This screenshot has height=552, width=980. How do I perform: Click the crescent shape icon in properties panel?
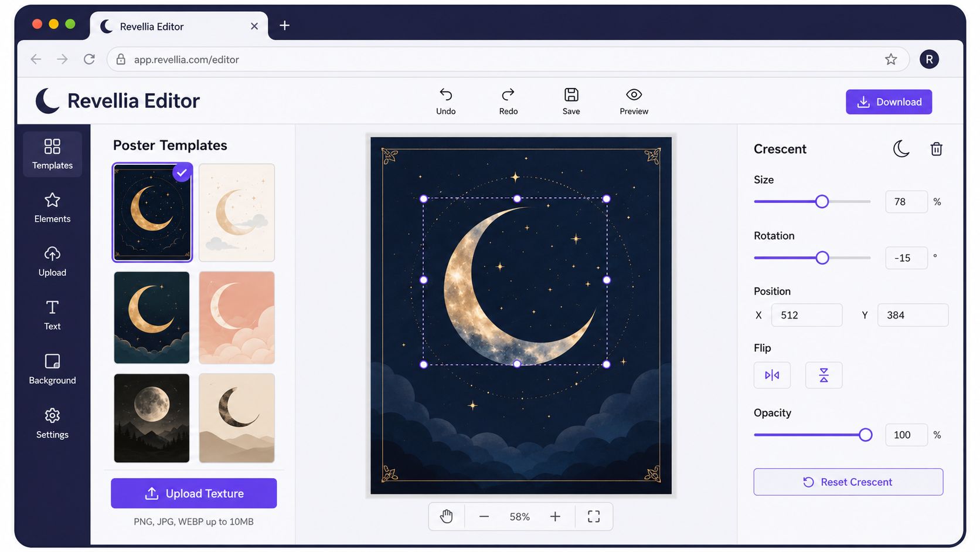pyautogui.click(x=901, y=149)
